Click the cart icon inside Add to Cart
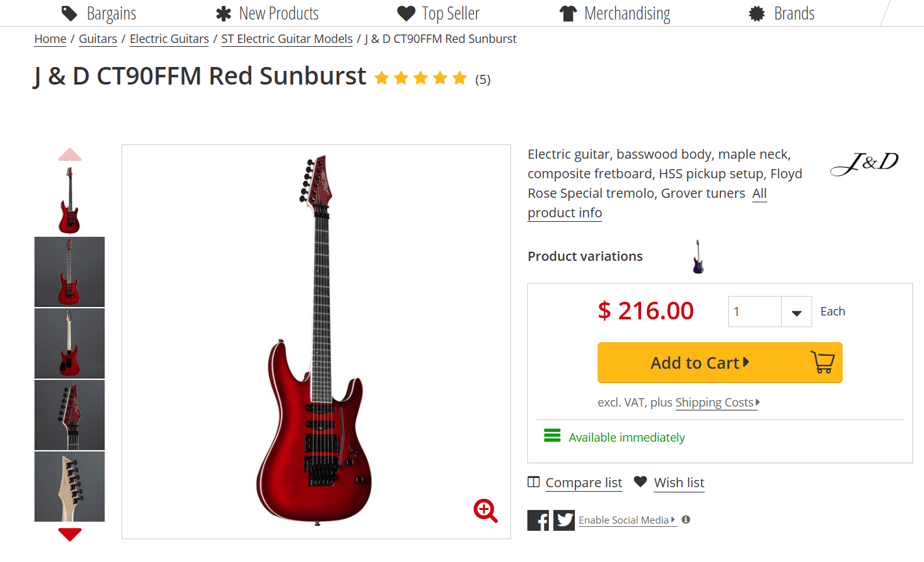This screenshot has width=924, height=562. pos(823,362)
